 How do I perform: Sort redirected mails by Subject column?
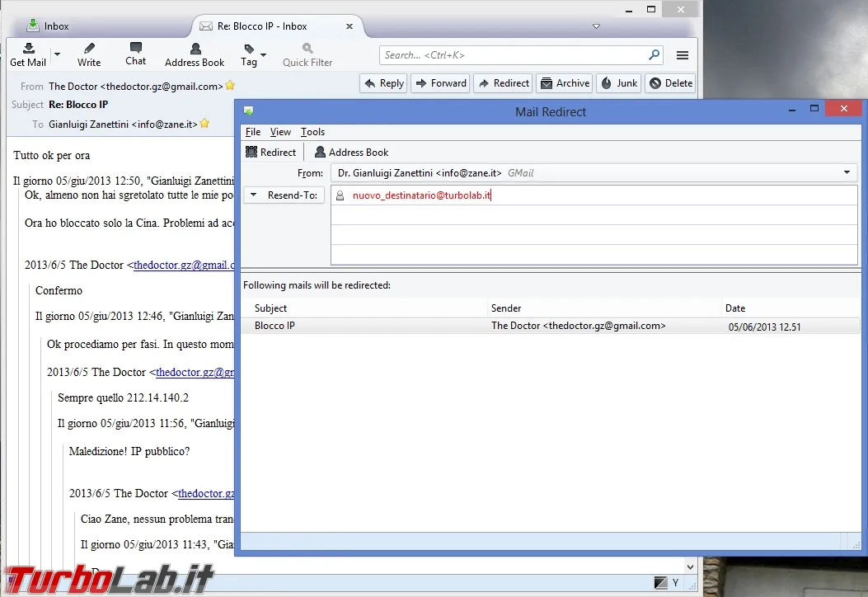(x=365, y=308)
